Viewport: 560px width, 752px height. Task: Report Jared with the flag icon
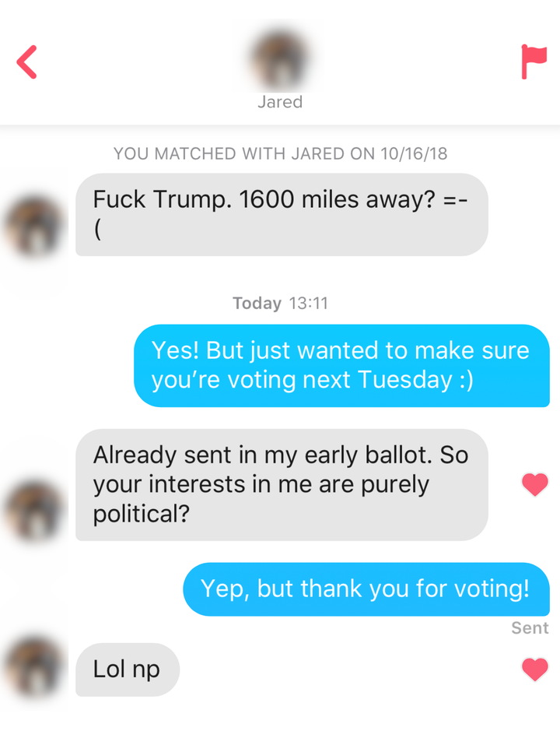(534, 62)
